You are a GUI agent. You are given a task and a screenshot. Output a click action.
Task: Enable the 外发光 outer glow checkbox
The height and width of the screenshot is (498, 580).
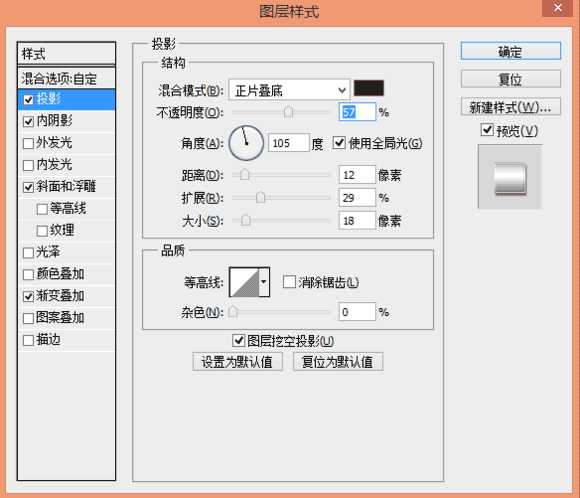point(28,143)
